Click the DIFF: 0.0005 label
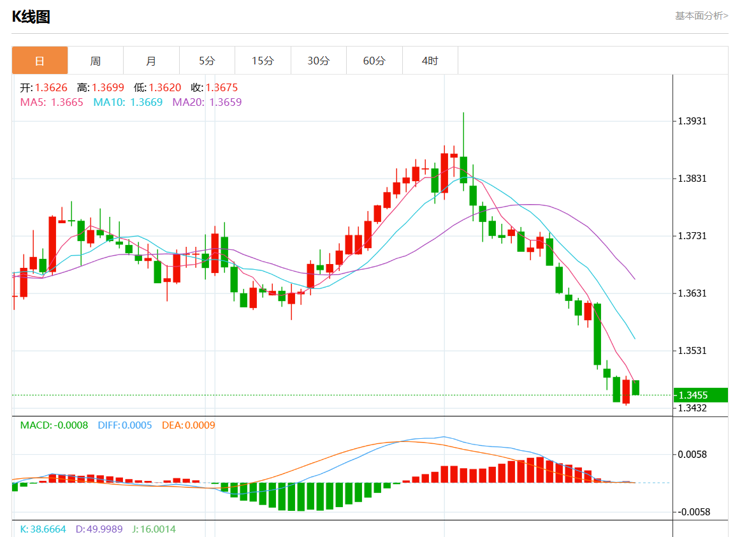This screenshot has width=756, height=537. pyautogui.click(x=125, y=425)
